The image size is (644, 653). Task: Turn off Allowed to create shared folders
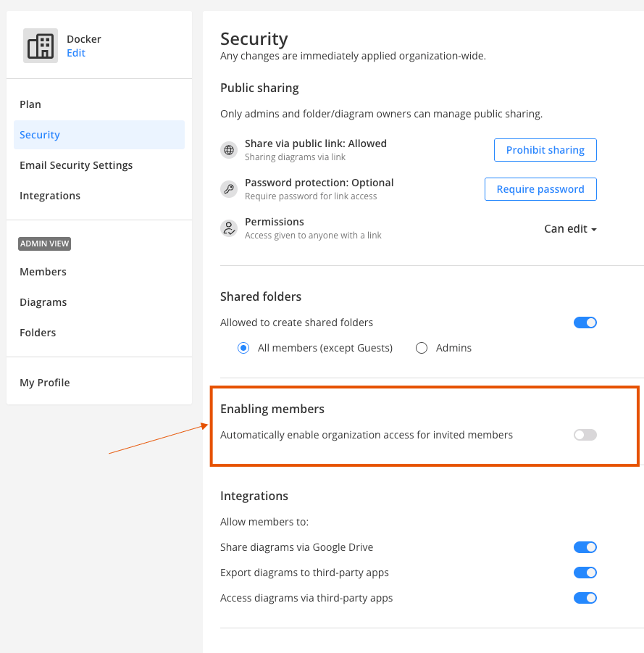585,322
